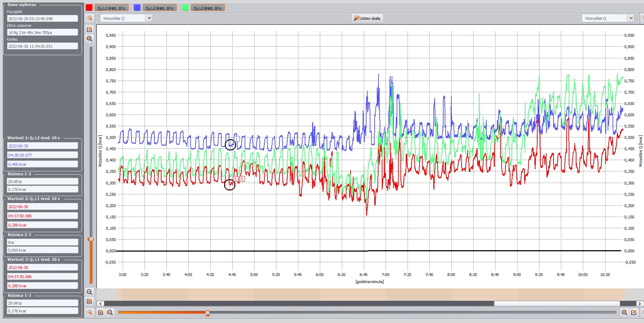
Task: Click the blue L2 color swatch
Action: (137, 8)
